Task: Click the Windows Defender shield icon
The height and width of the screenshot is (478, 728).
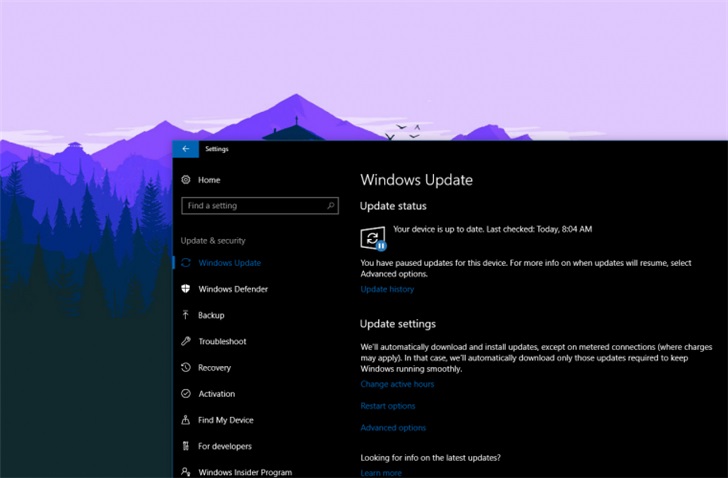Action: point(186,289)
